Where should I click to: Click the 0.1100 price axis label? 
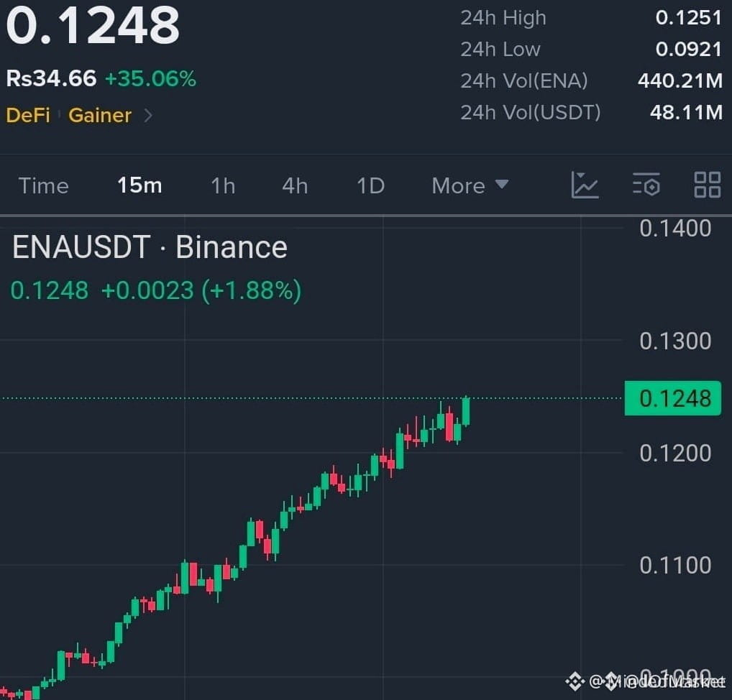[675, 565]
